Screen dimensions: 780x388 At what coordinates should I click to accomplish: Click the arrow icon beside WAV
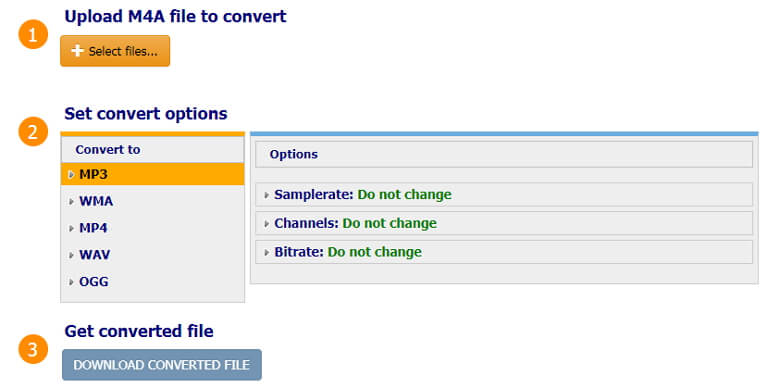(x=71, y=255)
